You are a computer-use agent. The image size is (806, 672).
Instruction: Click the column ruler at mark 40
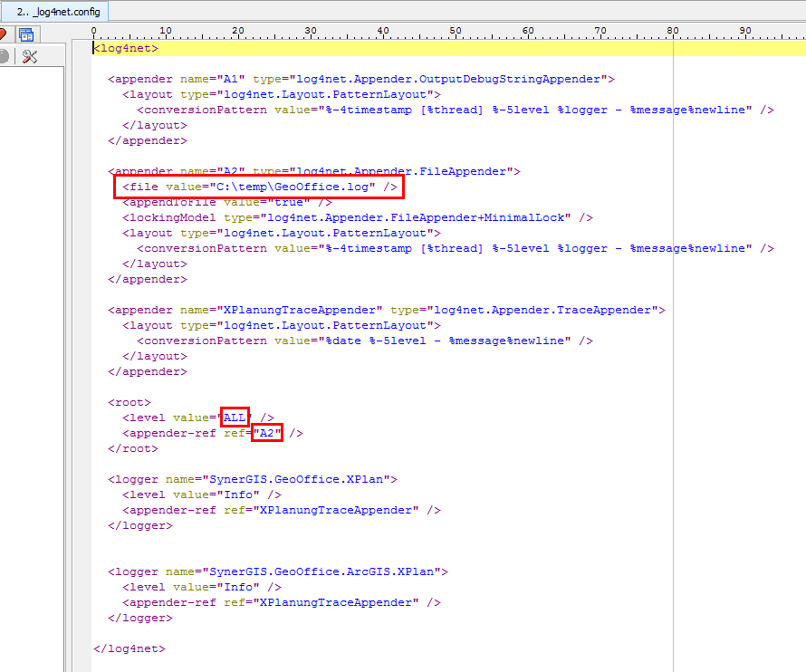[383, 30]
